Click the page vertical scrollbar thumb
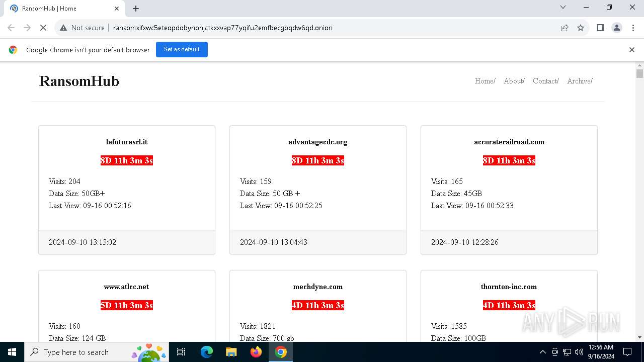 [639, 74]
